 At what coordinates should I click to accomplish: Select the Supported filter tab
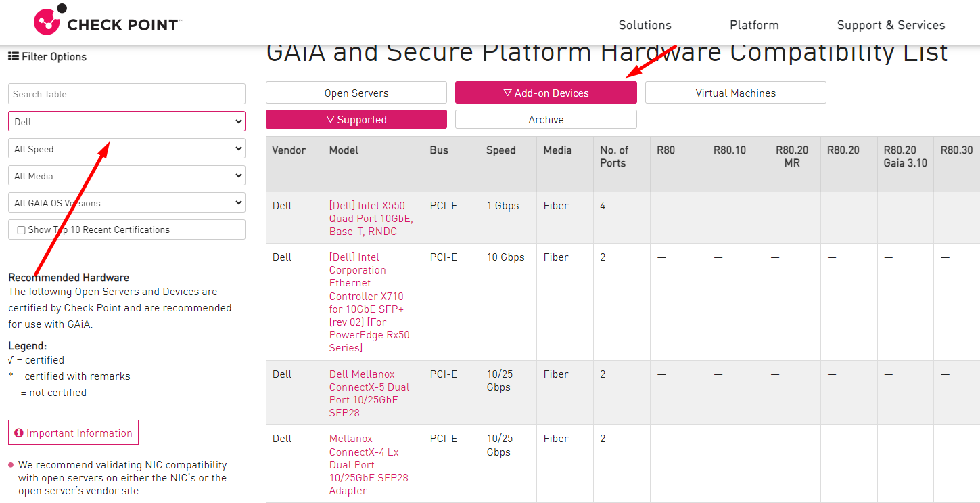[356, 119]
